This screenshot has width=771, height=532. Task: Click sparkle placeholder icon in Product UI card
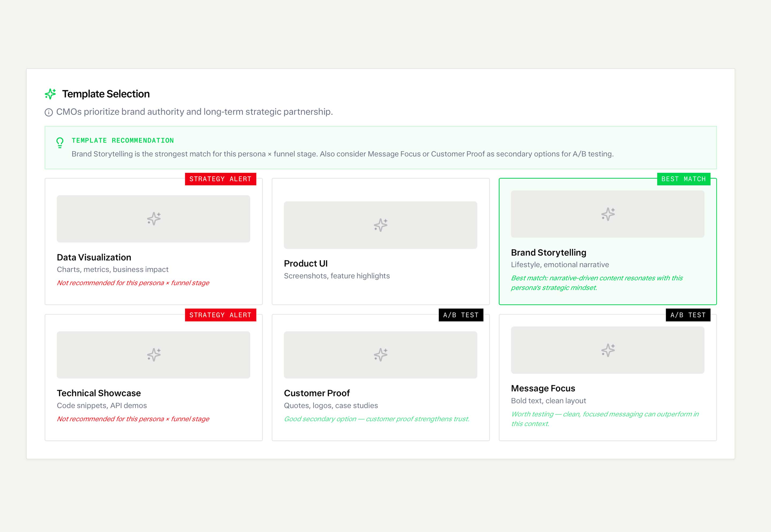pos(381,225)
